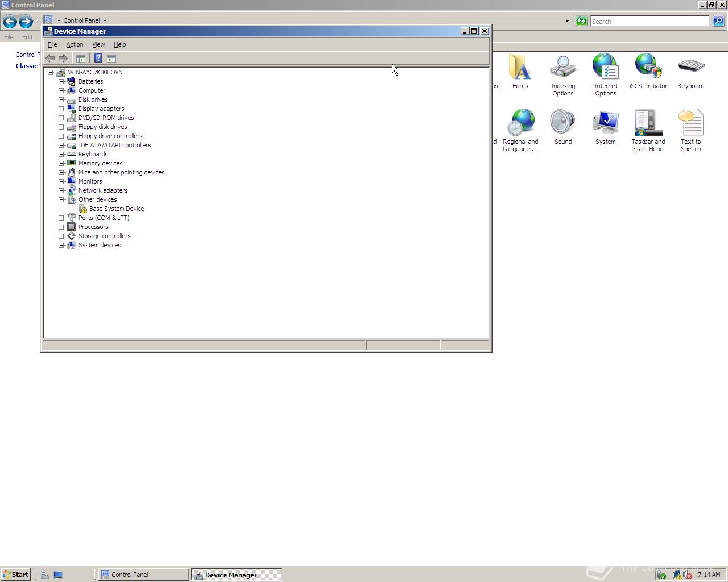The height and width of the screenshot is (582, 728).
Task: Click the Control Panel search field
Action: pos(650,21)
